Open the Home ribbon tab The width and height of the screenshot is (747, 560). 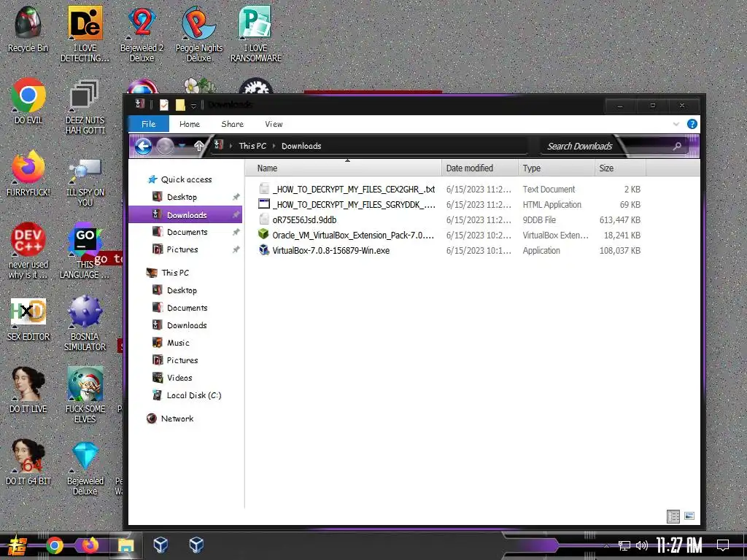pos(190,124)
